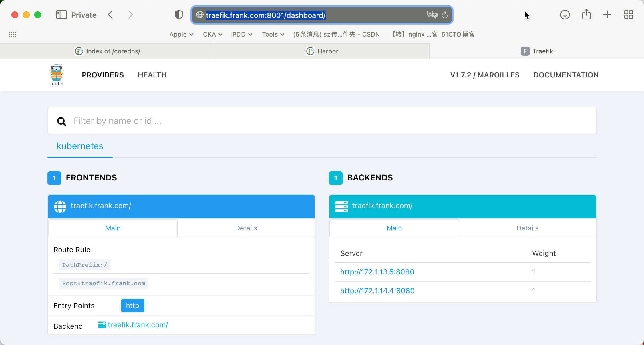Screen dimensions: 644x345
Task: Select the Traefik browser tab
Action: 537,51
